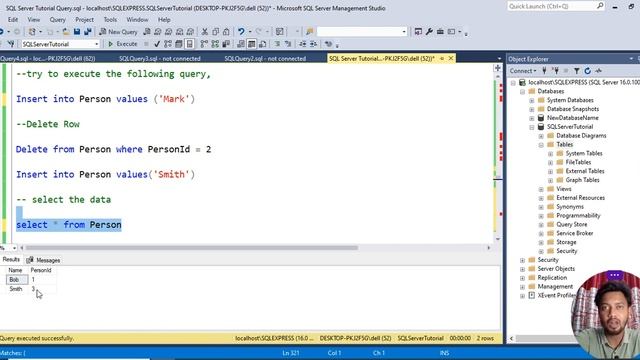This screenshot has width=640, height=360.
Task: Open the Connect dropdown in Object Explorer
Action: [523, 71]
